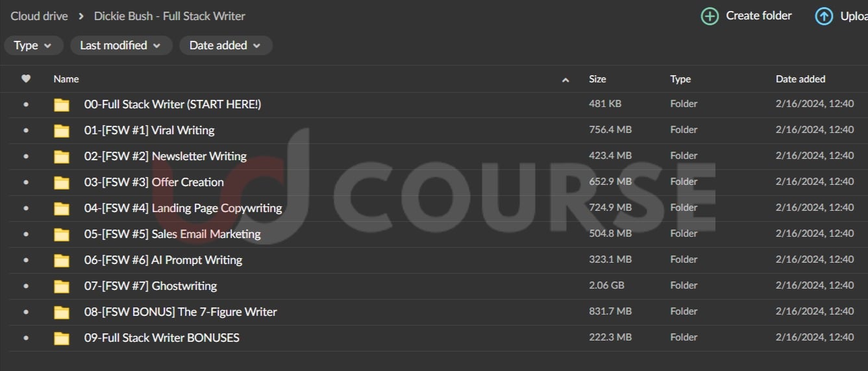
Task: Sort by the Date added column header
Action: click(x=800, y=79)
